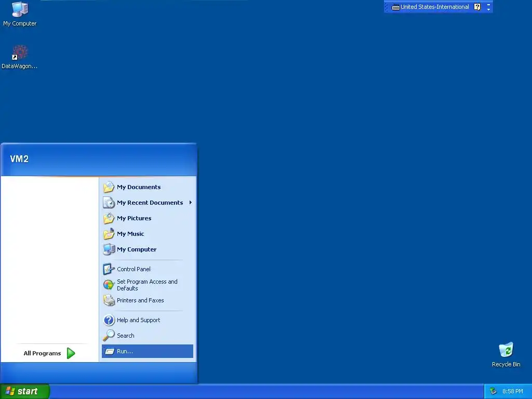This screenshot has width=532, height=399.
Task: Open language bar help button
Action: point(477,7)
